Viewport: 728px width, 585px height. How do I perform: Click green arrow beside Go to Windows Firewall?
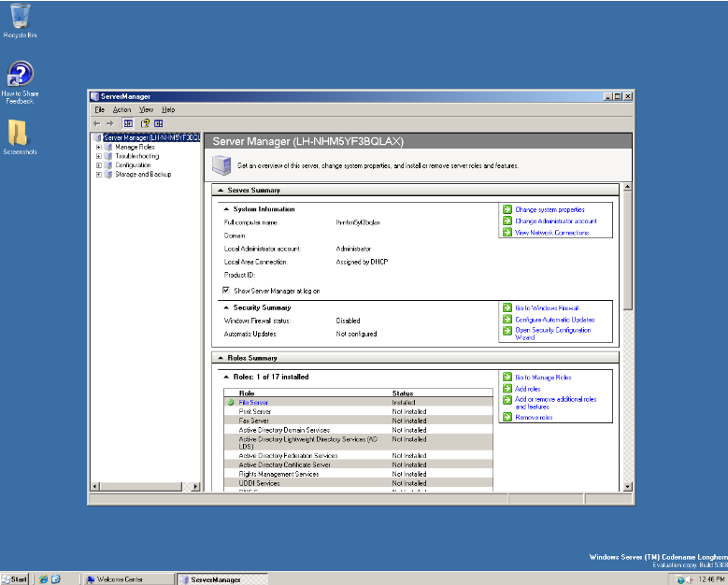507,307
